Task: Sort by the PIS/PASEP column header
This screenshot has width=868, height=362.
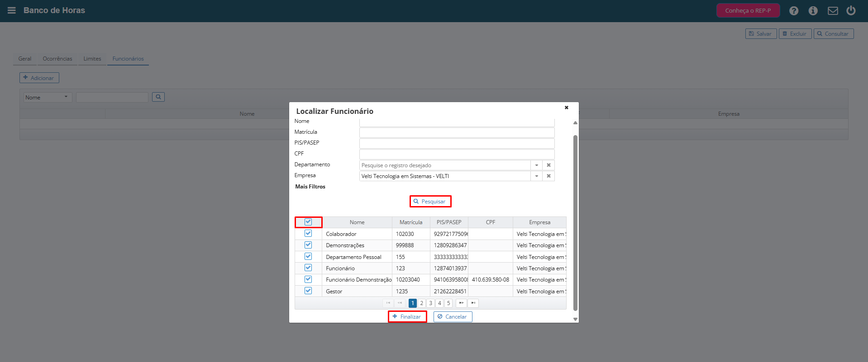Action: coord(449,222)
